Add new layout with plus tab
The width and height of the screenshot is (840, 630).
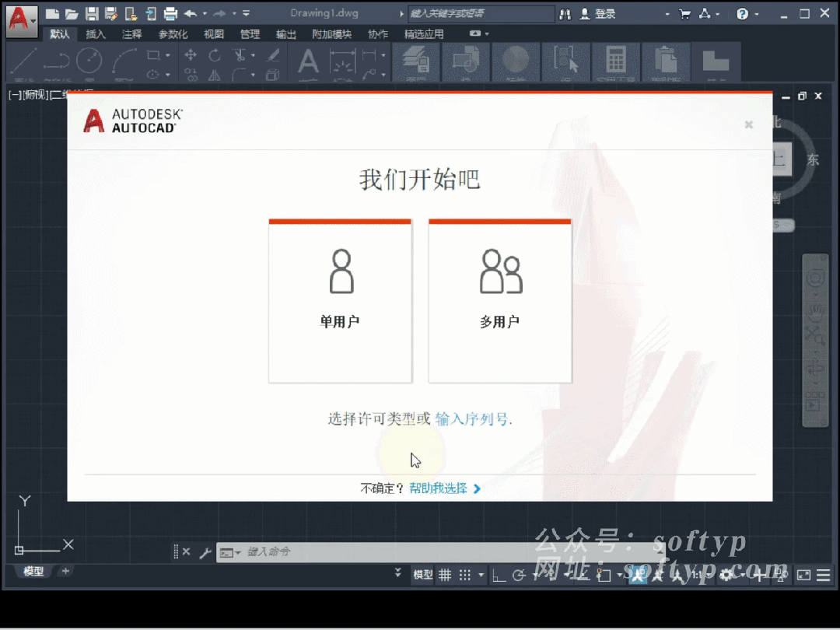click(65, 571)
